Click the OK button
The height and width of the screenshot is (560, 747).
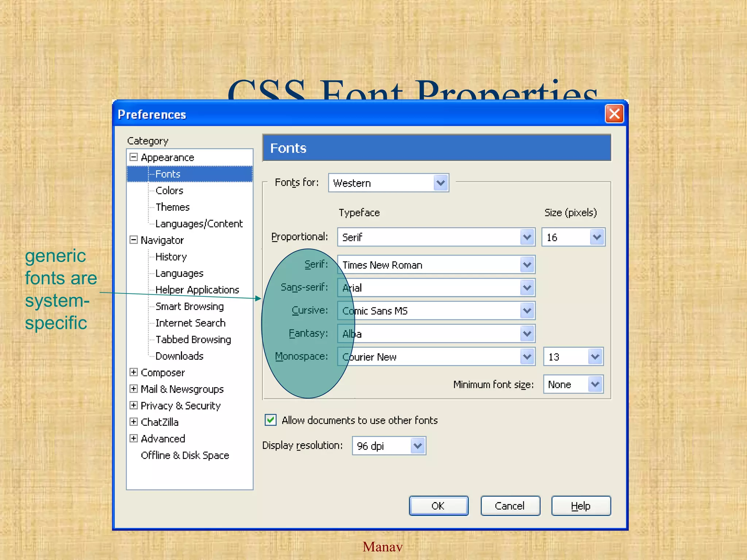tap(438, 506)
